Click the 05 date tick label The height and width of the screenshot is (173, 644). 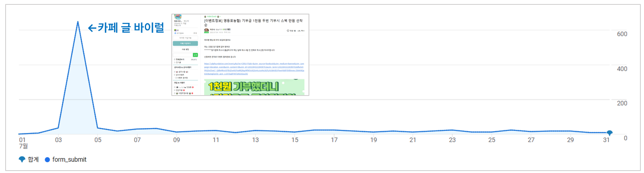coord(98,140)
